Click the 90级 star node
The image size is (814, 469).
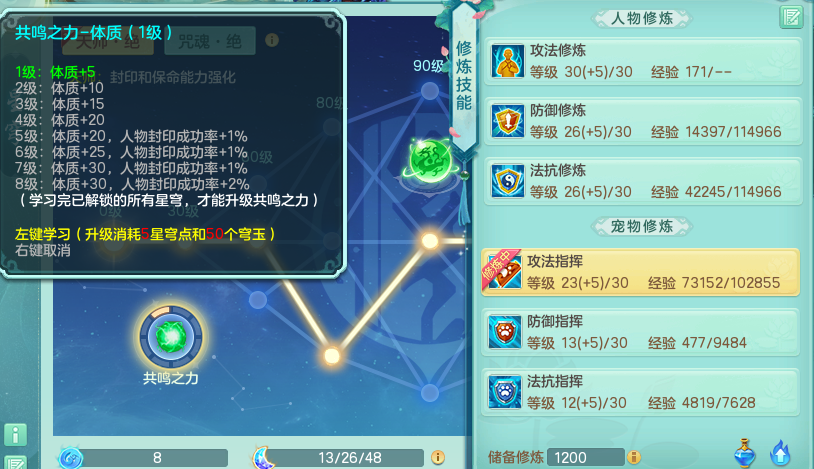[430, 91]
